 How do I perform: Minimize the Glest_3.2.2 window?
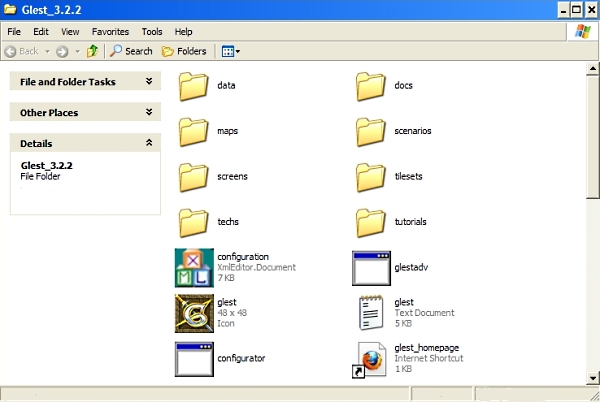(563, 10)
